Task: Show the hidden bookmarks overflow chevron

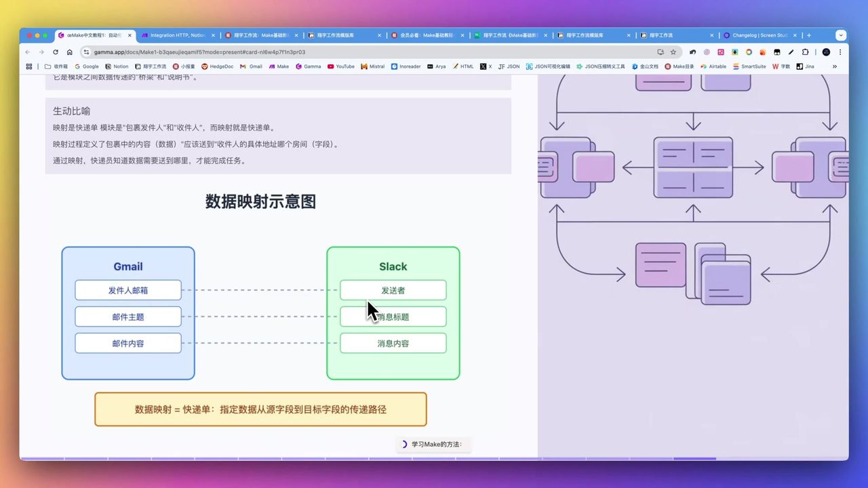Action: click(834, 66)
